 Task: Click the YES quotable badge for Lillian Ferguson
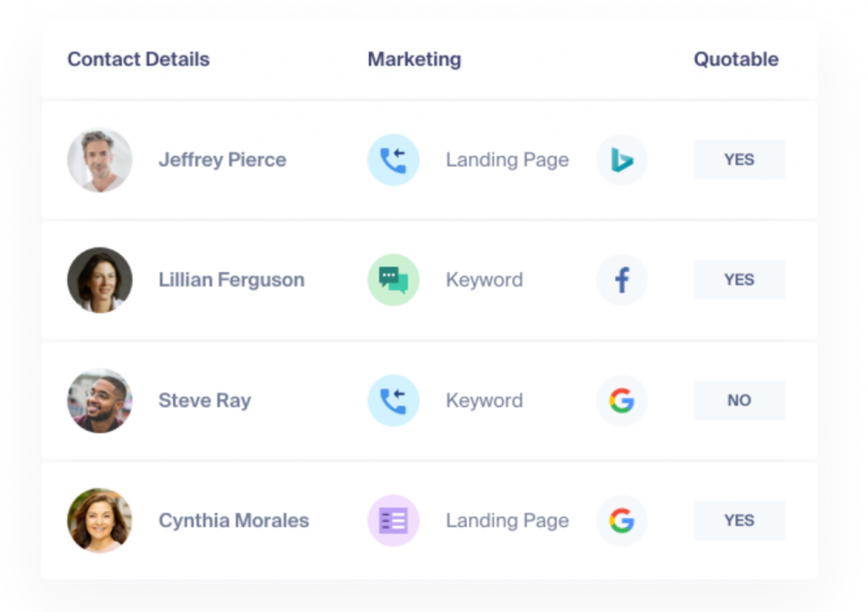739,281
